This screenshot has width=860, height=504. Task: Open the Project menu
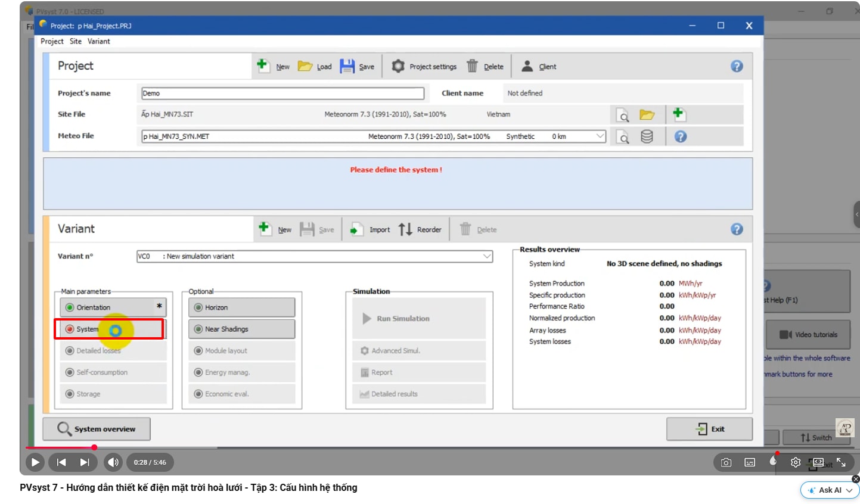tap(52, 41)
